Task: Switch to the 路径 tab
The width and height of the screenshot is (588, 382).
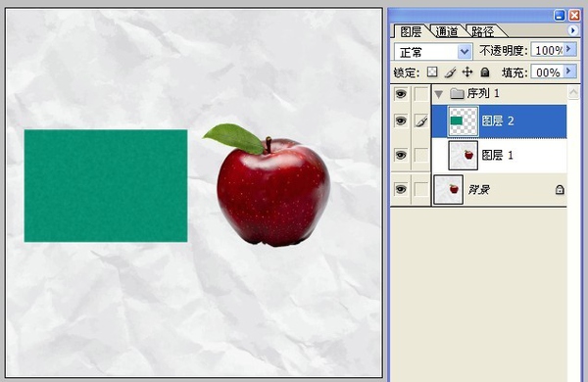Action: click(x=482, y=31)
